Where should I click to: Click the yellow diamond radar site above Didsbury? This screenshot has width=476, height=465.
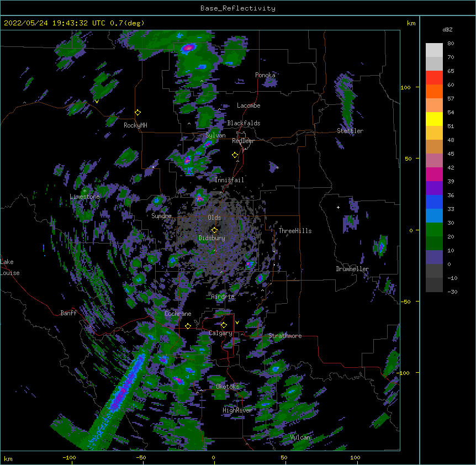click(214, 230)
